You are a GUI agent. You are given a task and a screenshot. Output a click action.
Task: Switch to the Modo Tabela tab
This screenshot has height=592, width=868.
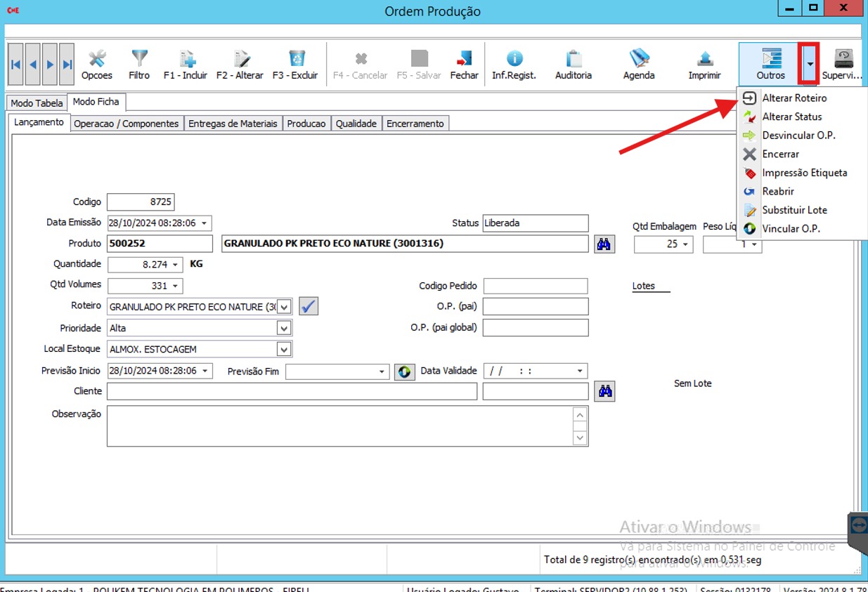coord(37,103)
